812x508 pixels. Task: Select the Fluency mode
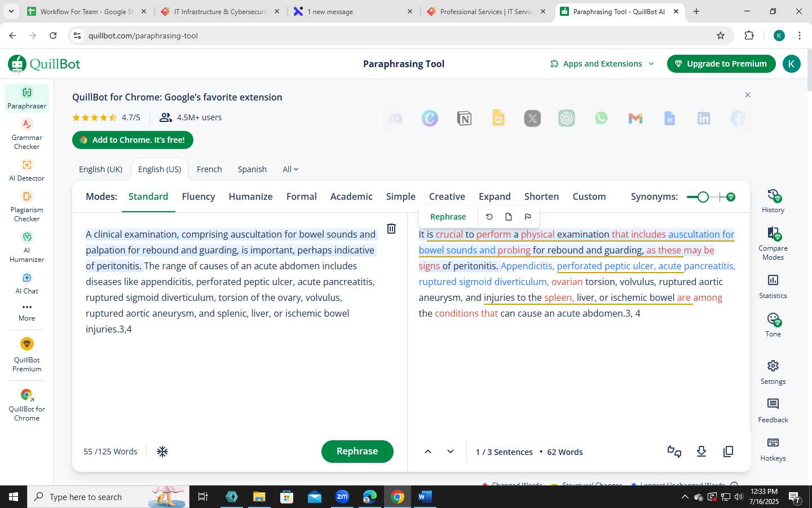[x=198, y=196]
